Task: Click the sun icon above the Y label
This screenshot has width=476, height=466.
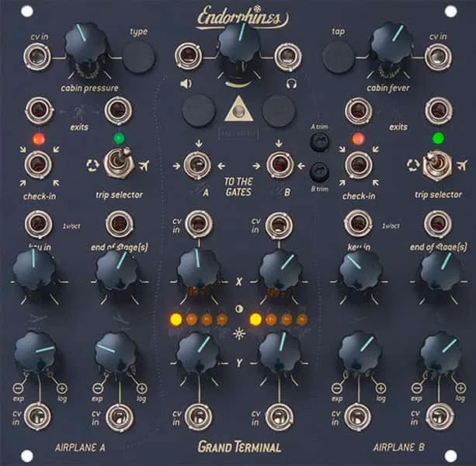Action: (x=239, y=334)
